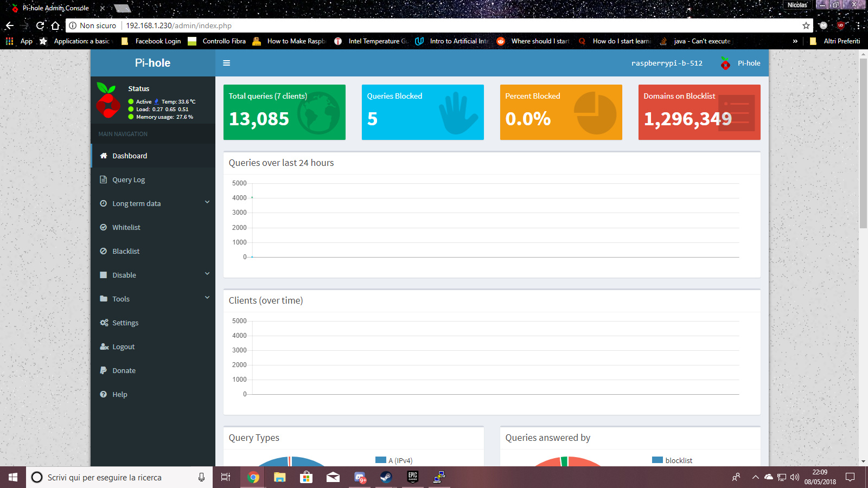
Task: Go to browser home page icon
Action: (x=55, y=25)
